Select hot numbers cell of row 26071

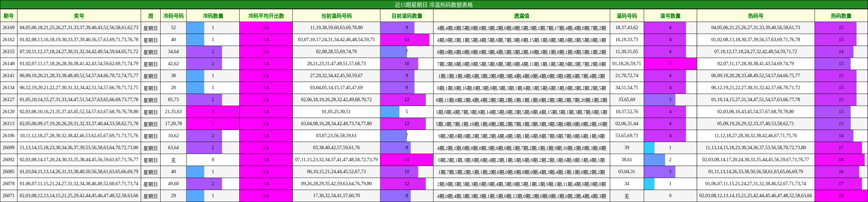(x=756, y=196)
